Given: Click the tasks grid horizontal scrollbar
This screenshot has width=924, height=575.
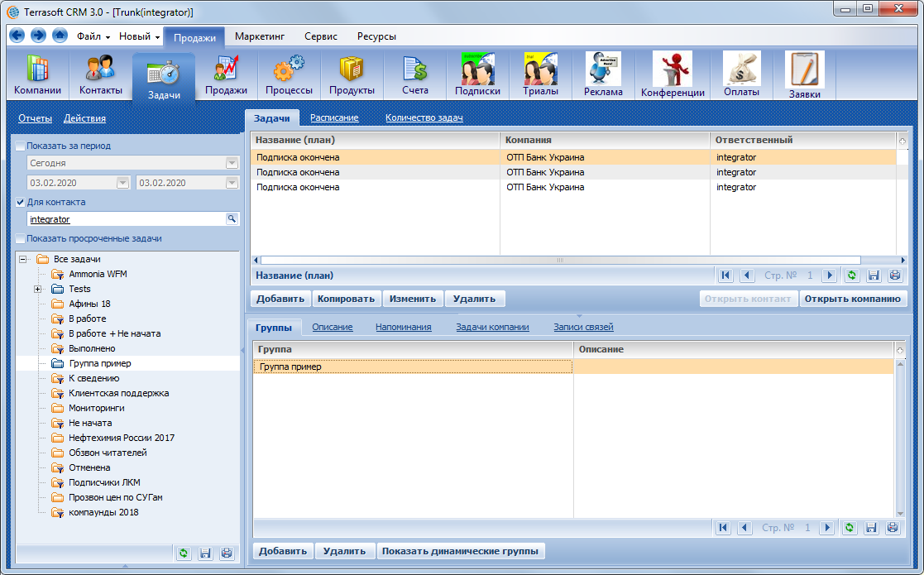Looking at the screenshot, I should click(560, 260).
